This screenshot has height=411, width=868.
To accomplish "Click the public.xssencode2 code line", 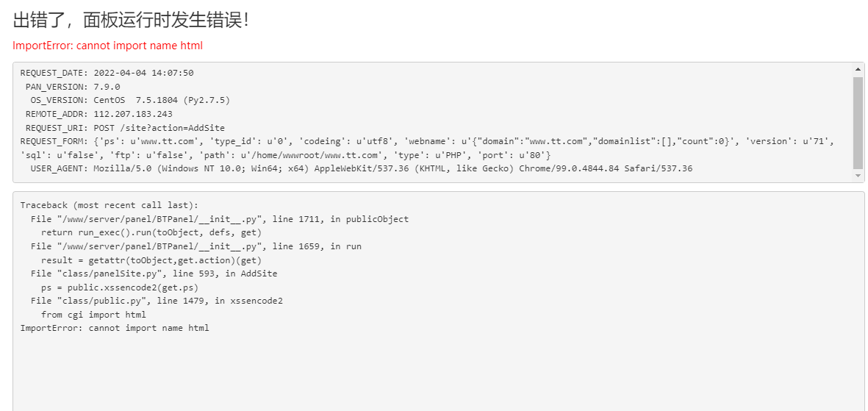I will 120,287.
